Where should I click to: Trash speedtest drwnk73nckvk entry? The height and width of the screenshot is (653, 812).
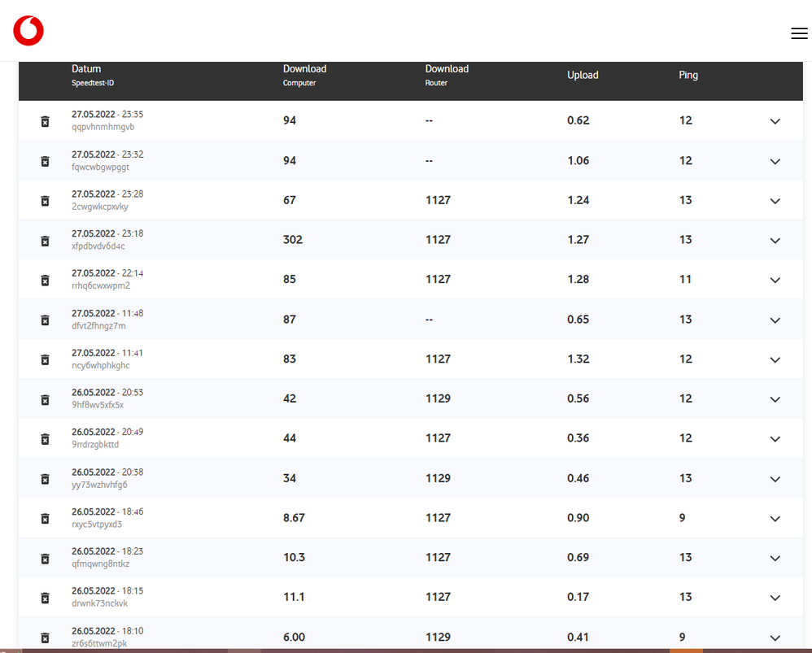(x=46, y=598)
